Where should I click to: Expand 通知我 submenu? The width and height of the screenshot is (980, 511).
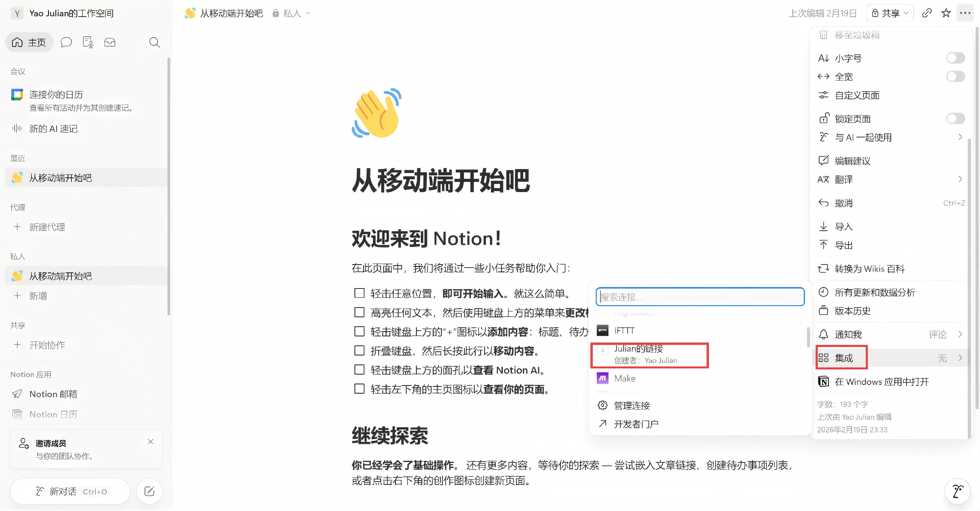point(890,334)
